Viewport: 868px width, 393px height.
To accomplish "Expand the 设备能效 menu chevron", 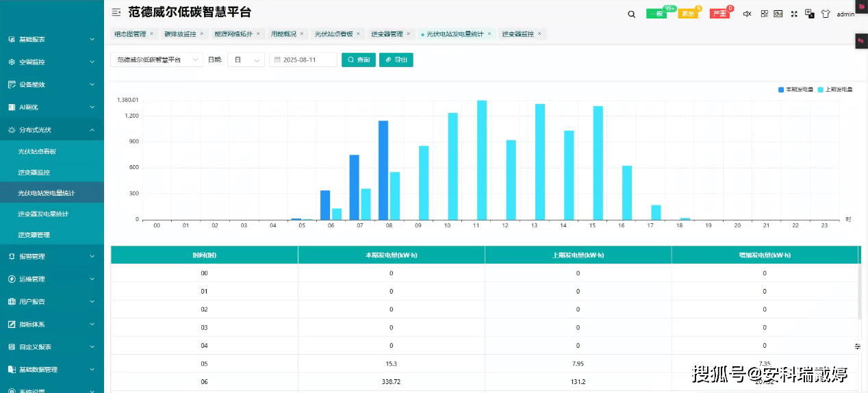I will [92, 84].
